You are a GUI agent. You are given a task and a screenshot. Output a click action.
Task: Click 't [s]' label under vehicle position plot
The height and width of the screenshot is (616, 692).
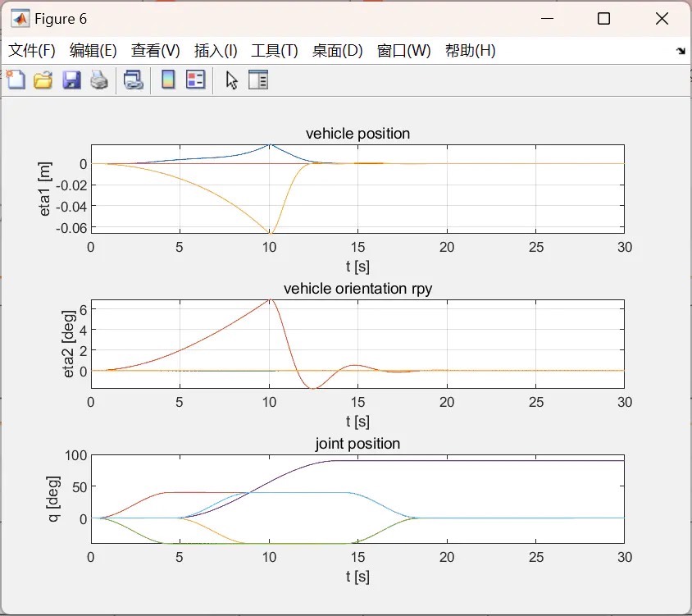[358, 267]
